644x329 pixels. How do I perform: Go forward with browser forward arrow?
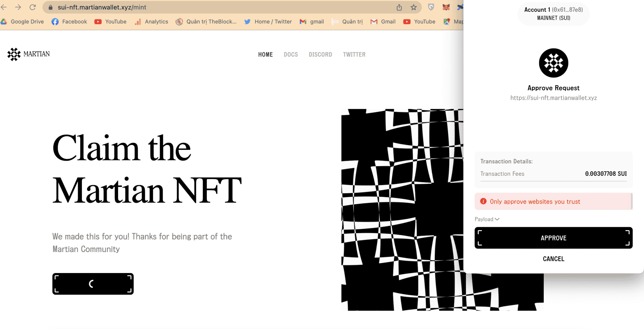pyautogui.click(x=18, y=7)
